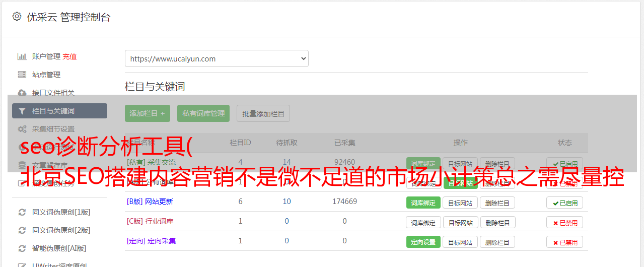Click the bar chart icon for 账户管理
Screen dimensions: 644x267
click(22, 56)
